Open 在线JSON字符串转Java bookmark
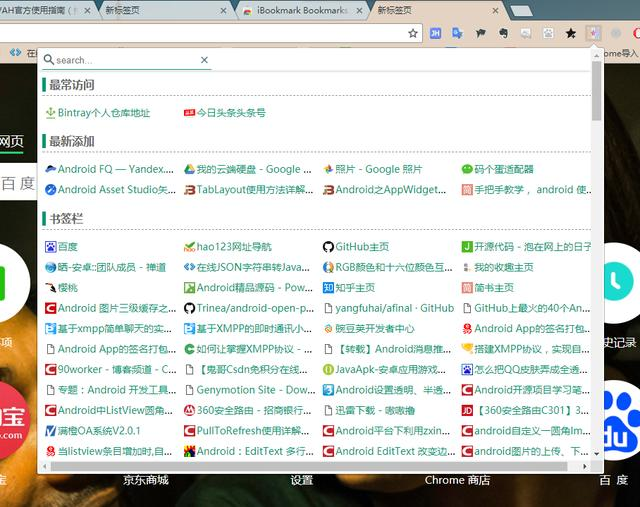This screenshot has height=507, width=640. pyautogui.click(x=247, y=267)
